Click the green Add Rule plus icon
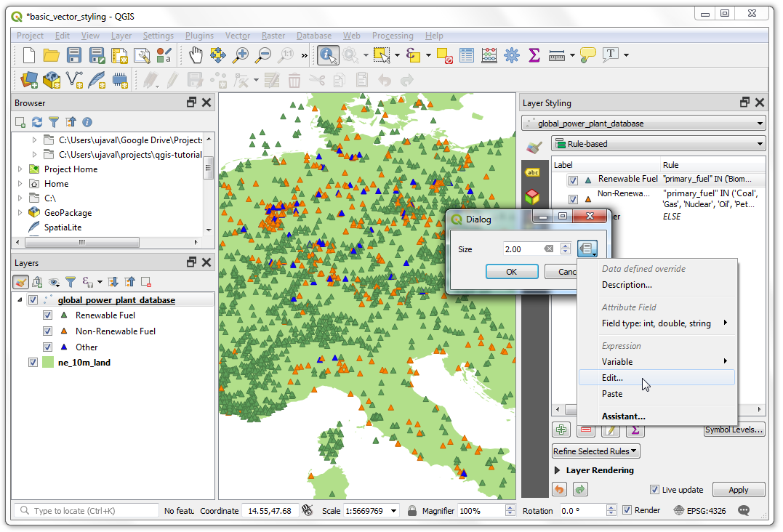The width and height of the screenshot is (783, 532). pos(561,430)
